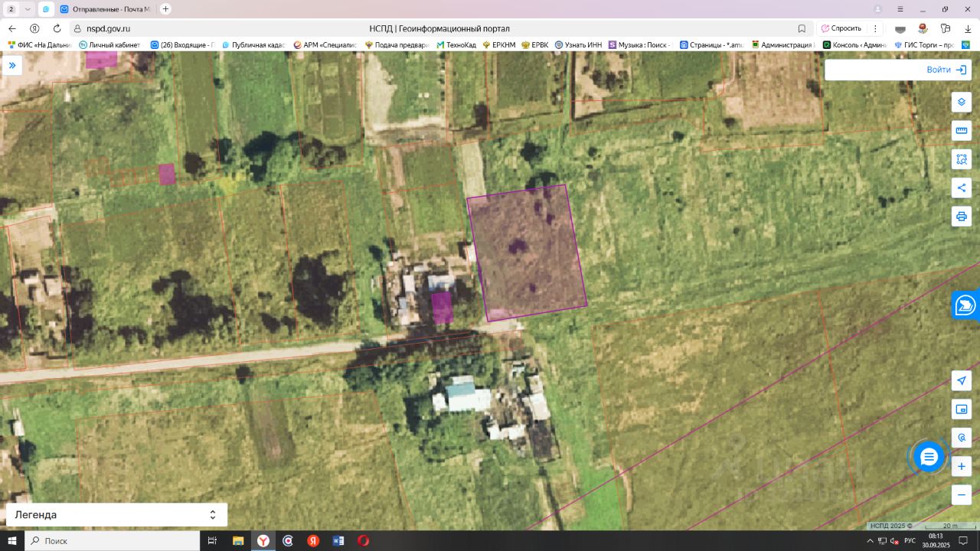Zoom out on the map
Viewport: 980px width, 551px height.
pyautogui.click(x=962, y=495)
